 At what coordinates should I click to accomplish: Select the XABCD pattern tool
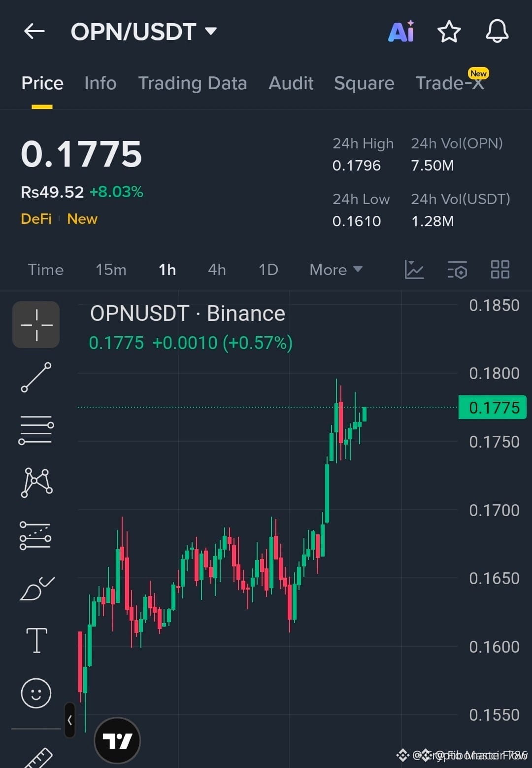[x=36, y=483]
